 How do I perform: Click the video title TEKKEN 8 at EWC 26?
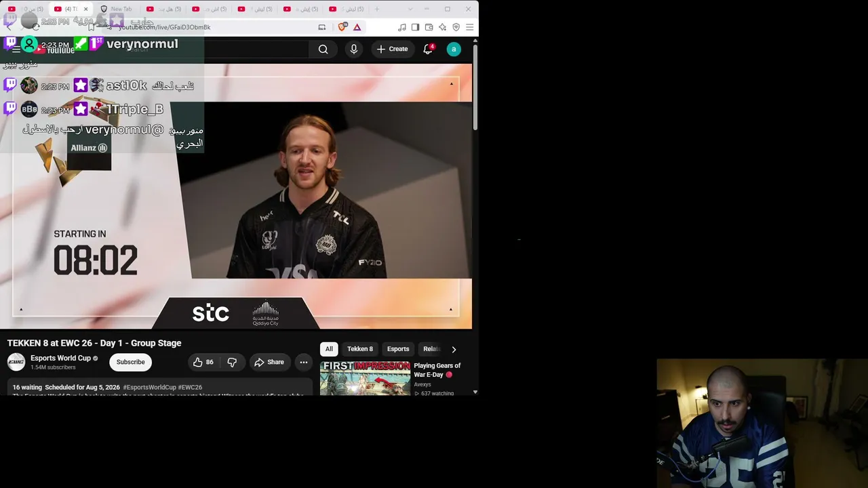click(94, 343)
